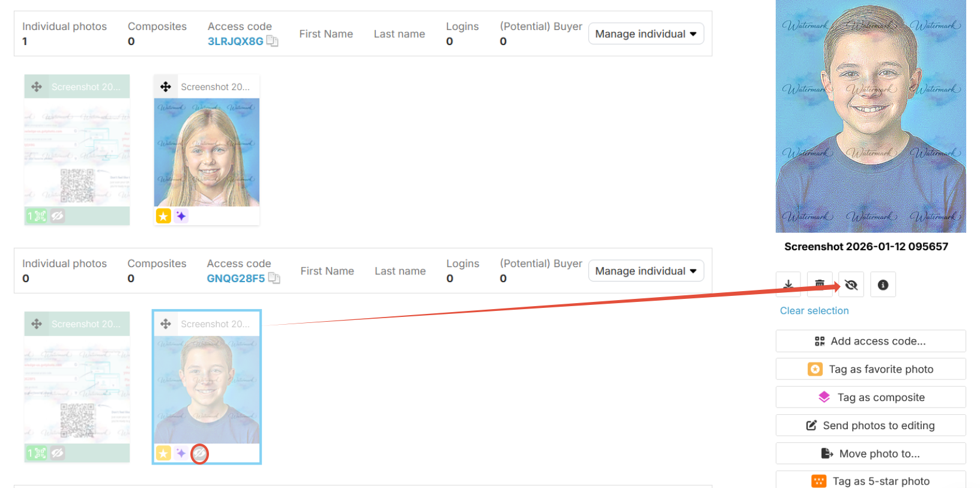Image resolution: width=980 pixels, height=488 pixels.
Task: Copy access code 3LRJQX8G with copy icon
Action: pyautogui.click(x=272, y=41)
